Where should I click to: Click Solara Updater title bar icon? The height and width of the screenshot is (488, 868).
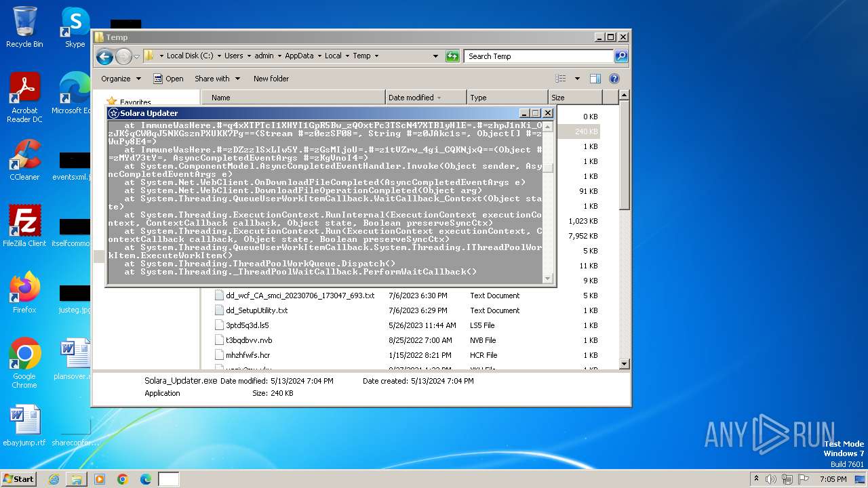[x=114, y=113]
